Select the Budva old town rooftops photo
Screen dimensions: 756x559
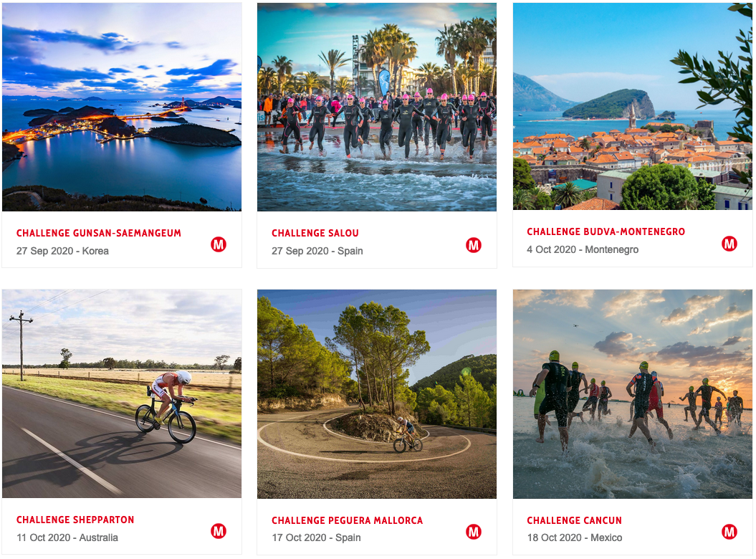coord(633,106)
